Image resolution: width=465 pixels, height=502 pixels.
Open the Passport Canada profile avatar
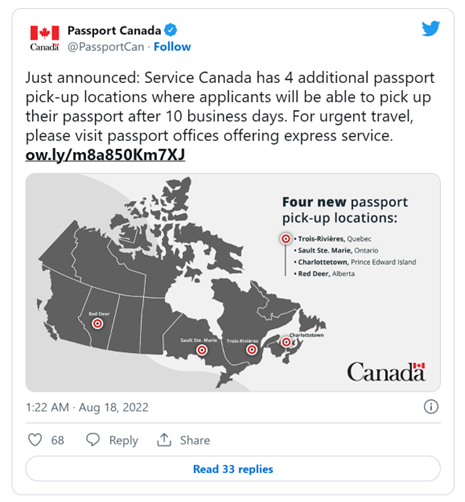pos(44,38)
